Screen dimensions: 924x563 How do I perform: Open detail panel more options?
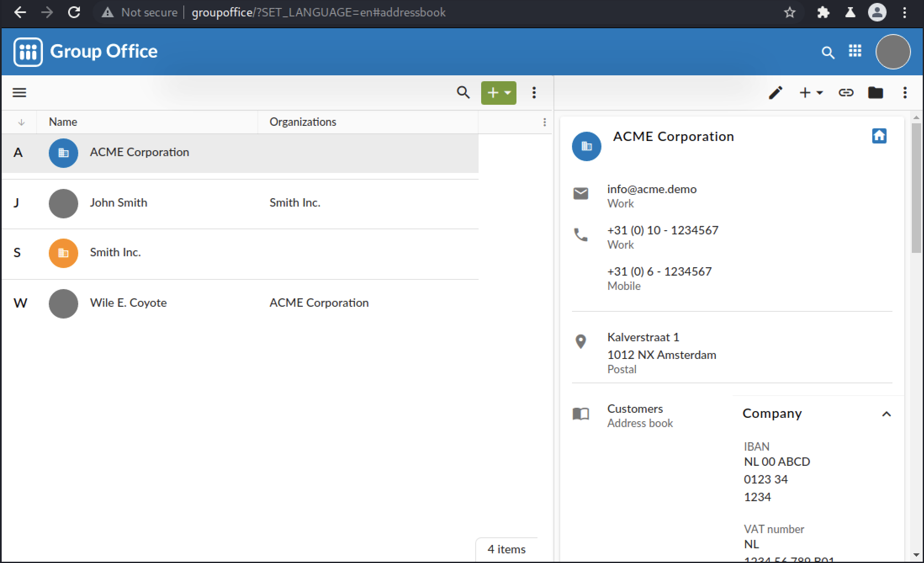pos(905,93)
